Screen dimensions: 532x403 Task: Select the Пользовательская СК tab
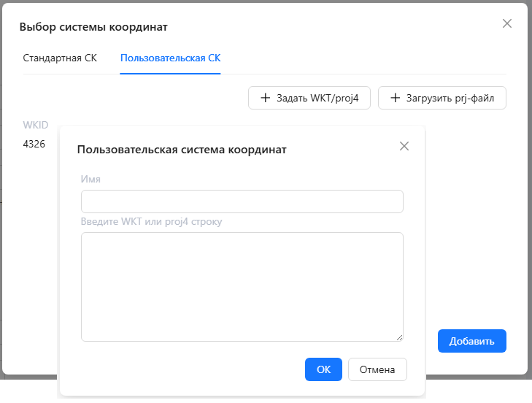coord(170,58)
